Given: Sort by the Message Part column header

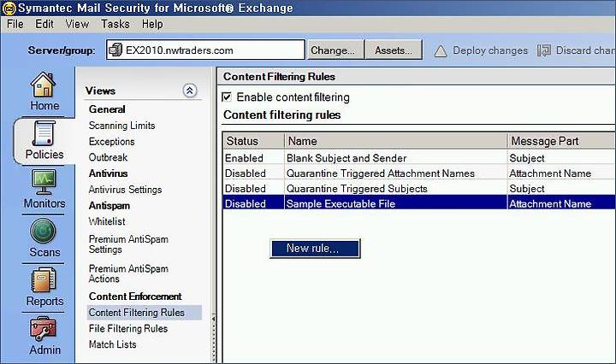Looking at the screenshot, I should click(561, 141).
